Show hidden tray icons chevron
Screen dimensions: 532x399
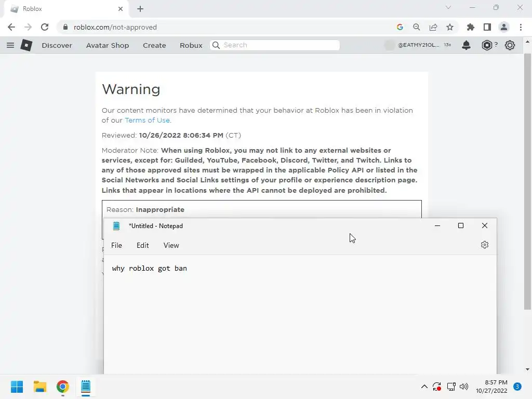(424, 387)
